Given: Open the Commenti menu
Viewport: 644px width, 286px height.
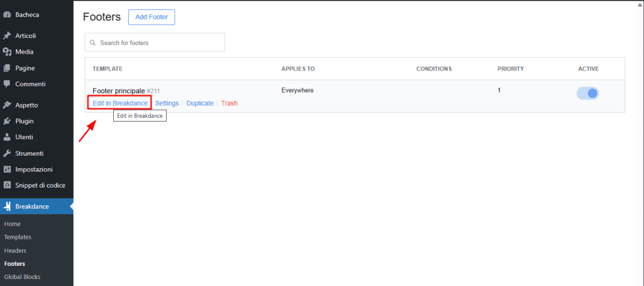Looking at the screenshot, I should point(30,84).
